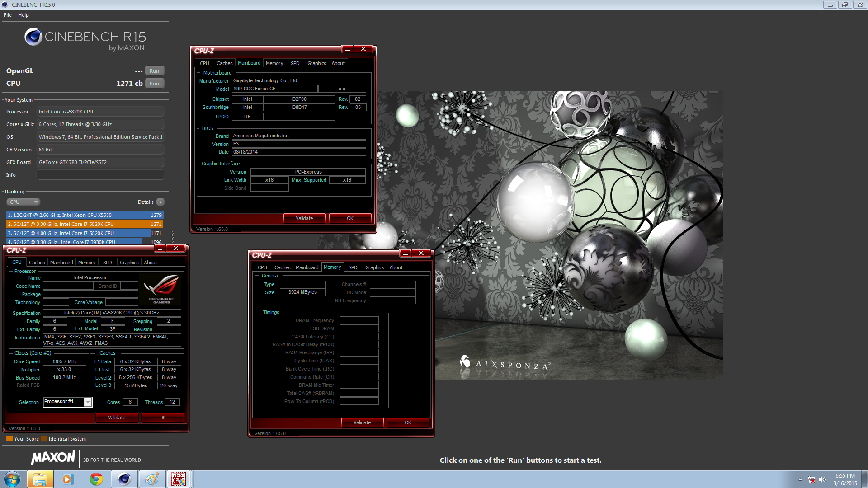The height and width of the screenshot is (488, 868).
Task: Launch Windows Media Player from taskbar
Action: pos(67,479)
